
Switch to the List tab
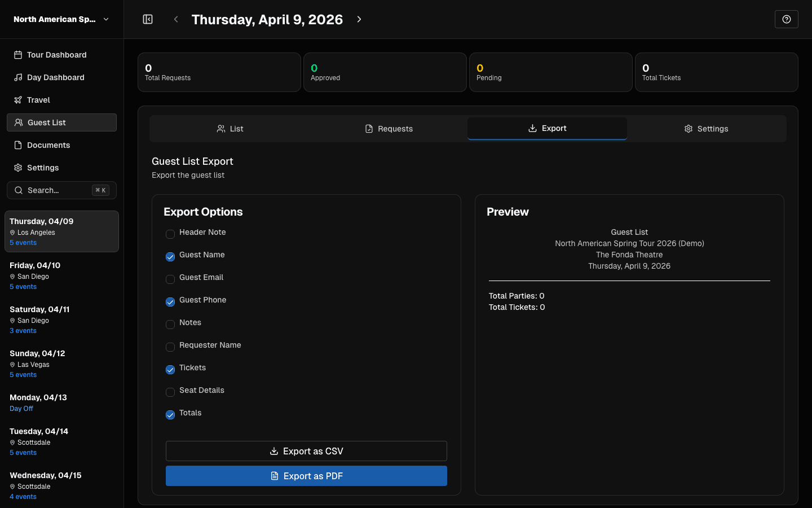(x=230, y=128)
